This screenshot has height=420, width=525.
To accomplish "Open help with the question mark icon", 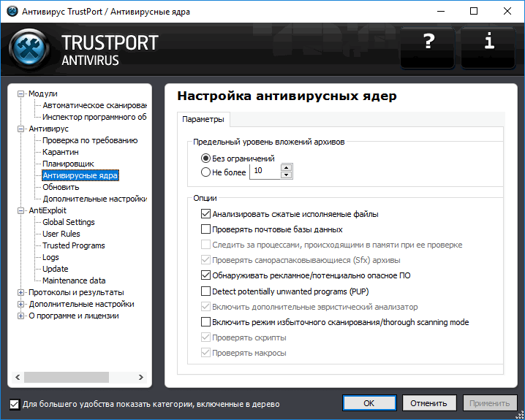I will tap(428, 47).
